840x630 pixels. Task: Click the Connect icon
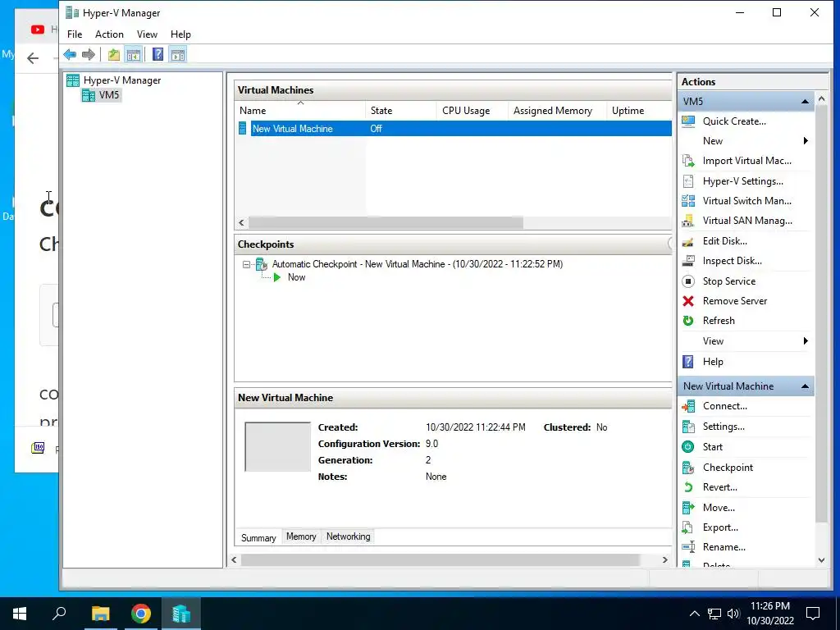click(688, 406)
